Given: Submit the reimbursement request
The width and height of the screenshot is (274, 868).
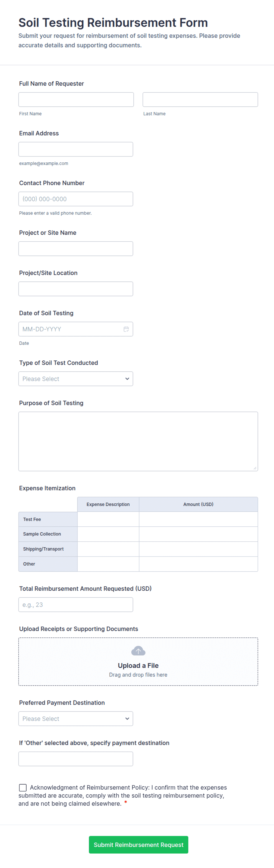Looking at the screenshot, I should pos(138,845).
